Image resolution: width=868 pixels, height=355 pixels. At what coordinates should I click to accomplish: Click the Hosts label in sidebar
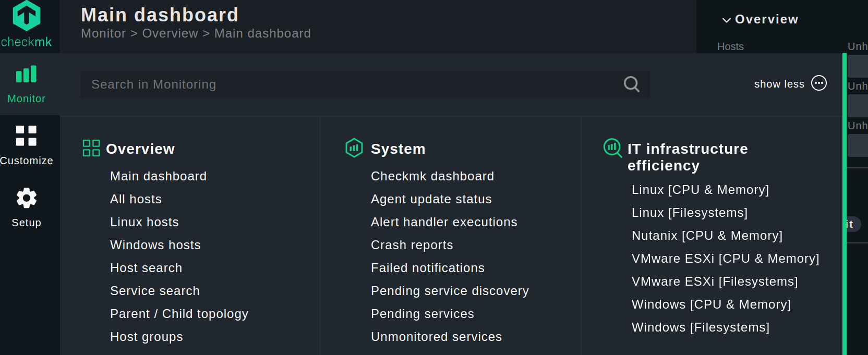pyautogui.click(x=730, y=46)
